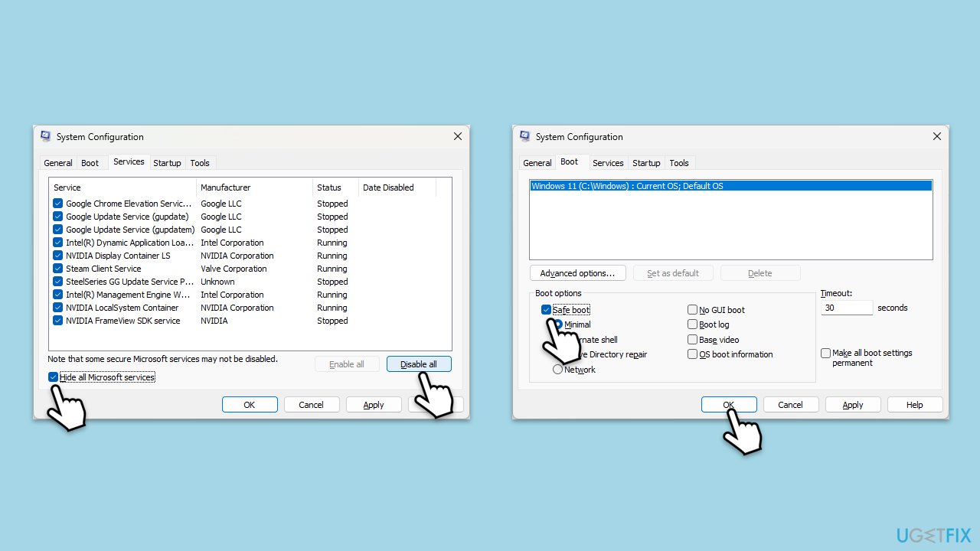Toggle Safe boot checkbox
The height and width of the screenshot is (551, 980).
(546, 310)
